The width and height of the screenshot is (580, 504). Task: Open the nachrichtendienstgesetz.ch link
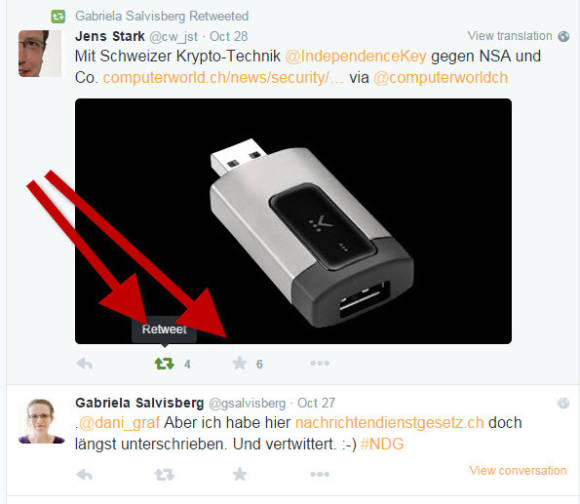click(390, 422)
